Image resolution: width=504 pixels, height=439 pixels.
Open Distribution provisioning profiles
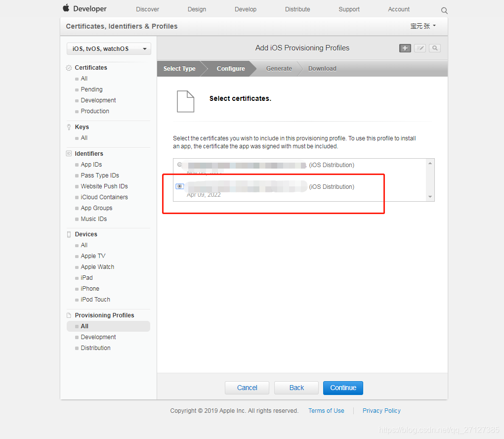(95, 348)
